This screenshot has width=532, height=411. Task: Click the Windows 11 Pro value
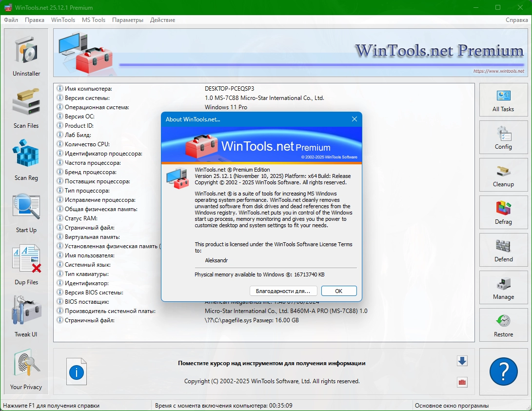tap(226, 107)
